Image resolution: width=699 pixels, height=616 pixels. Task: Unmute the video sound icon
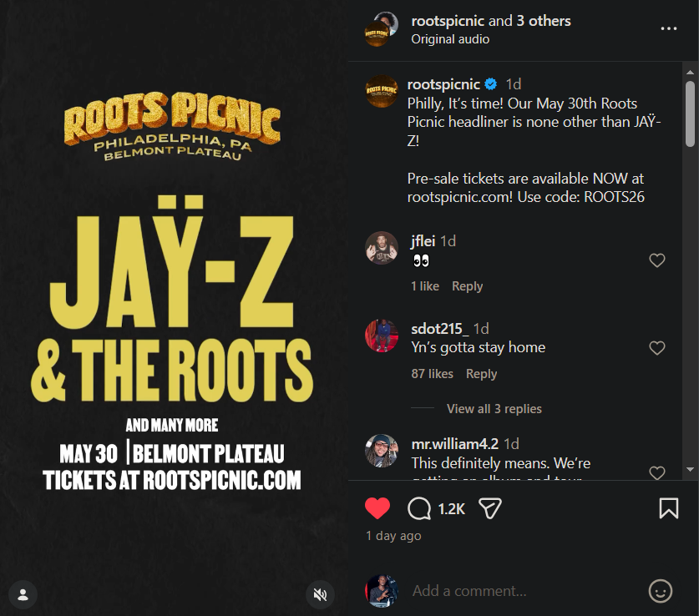pyautogui.click(x=320, y=594)
